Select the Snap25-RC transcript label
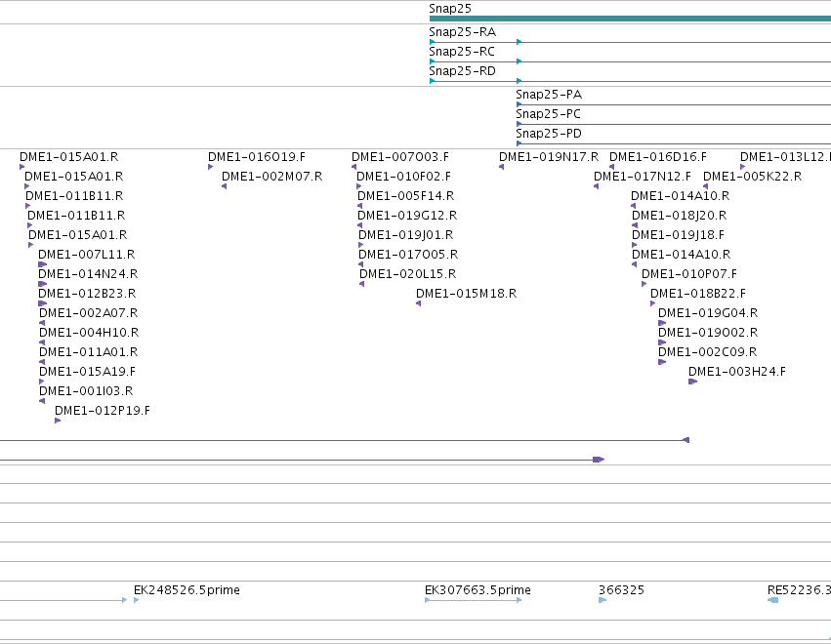 coord(462,52)
